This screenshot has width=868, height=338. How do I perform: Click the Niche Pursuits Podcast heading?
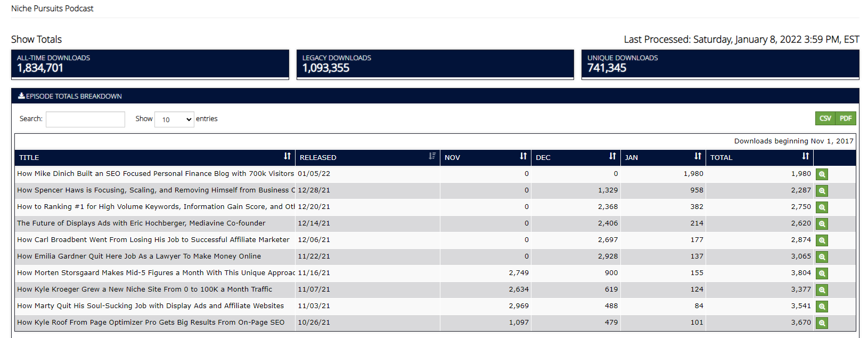click(x=52, y=9)
